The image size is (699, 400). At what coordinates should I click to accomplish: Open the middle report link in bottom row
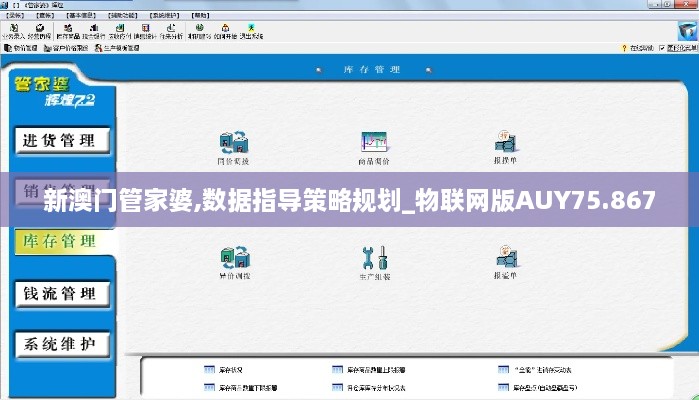[x=369, y=388]
